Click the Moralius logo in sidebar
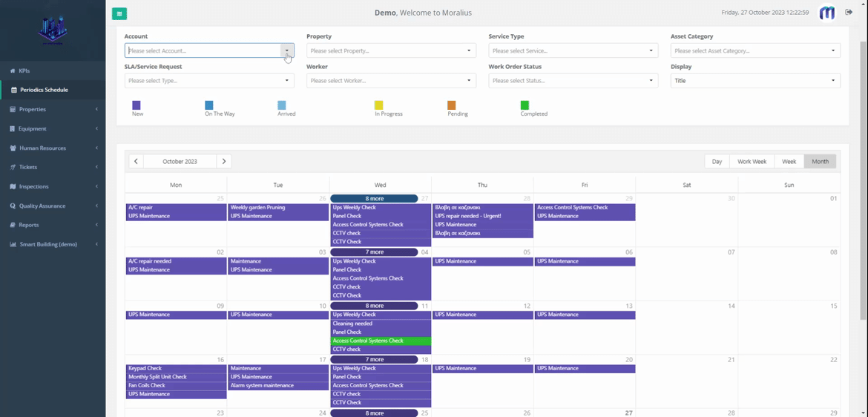The width and height of the screenshot is (868, 417). tap(53, 30)
